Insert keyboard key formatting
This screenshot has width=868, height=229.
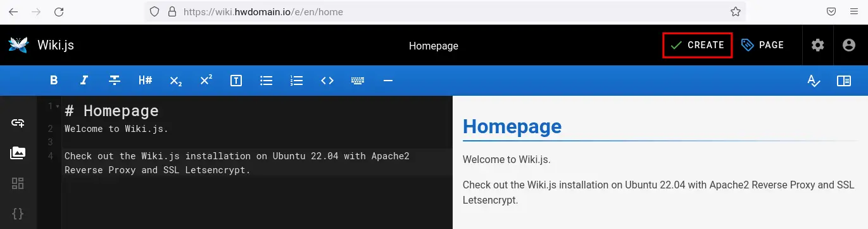(358, 81)
